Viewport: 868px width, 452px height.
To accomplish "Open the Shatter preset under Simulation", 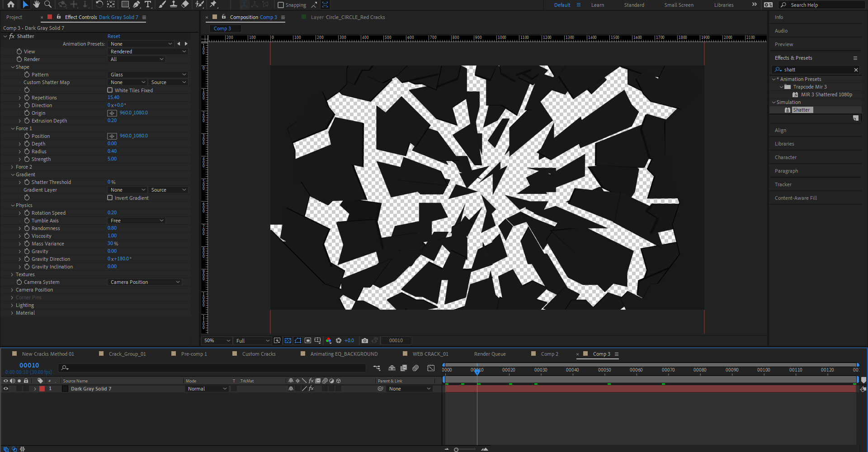I will coord(801,109).
